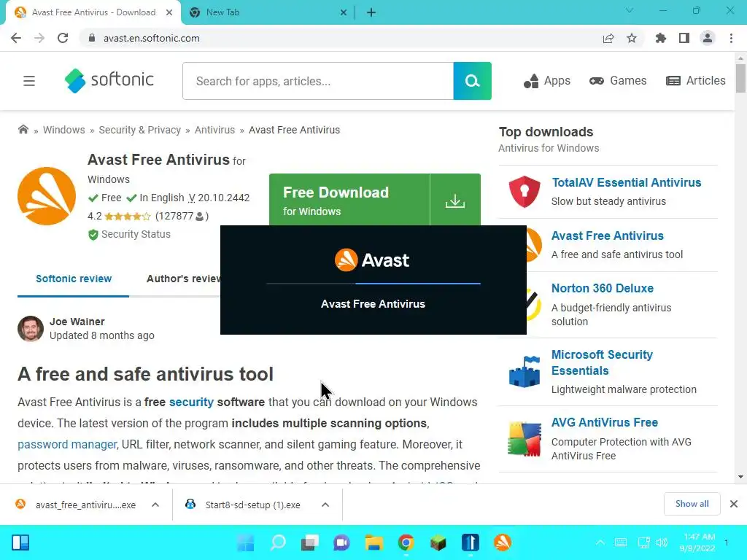Focus the Search for apps input field
Image resolution: width=747 pixels, height=560 pixels.
tap(318, 81)
